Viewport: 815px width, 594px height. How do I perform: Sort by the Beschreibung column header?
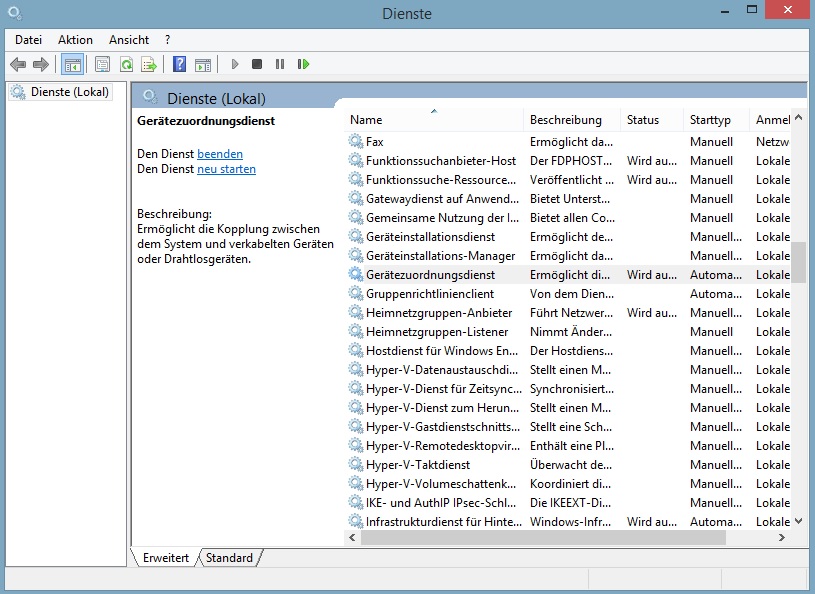click(x=572, y=120)
